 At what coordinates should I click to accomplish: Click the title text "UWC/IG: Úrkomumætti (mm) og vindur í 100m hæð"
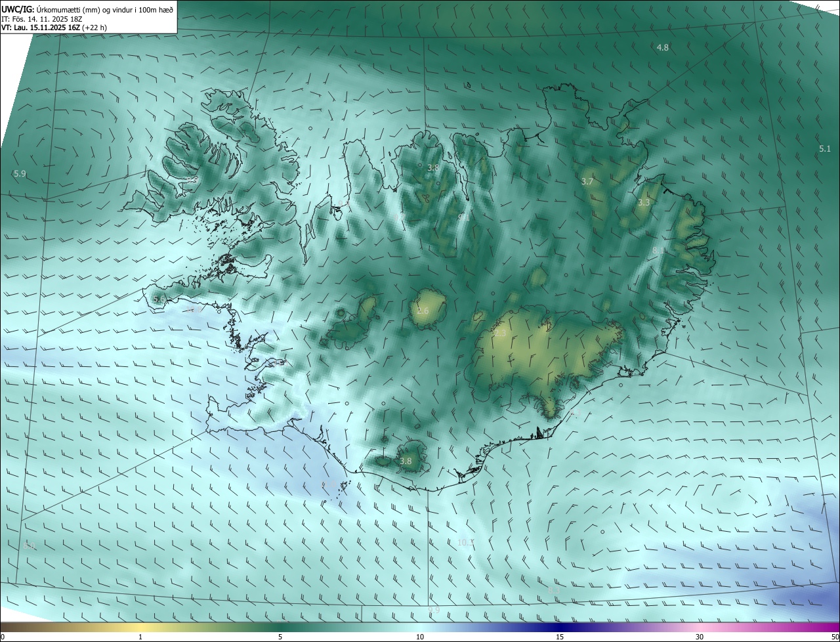87,9
